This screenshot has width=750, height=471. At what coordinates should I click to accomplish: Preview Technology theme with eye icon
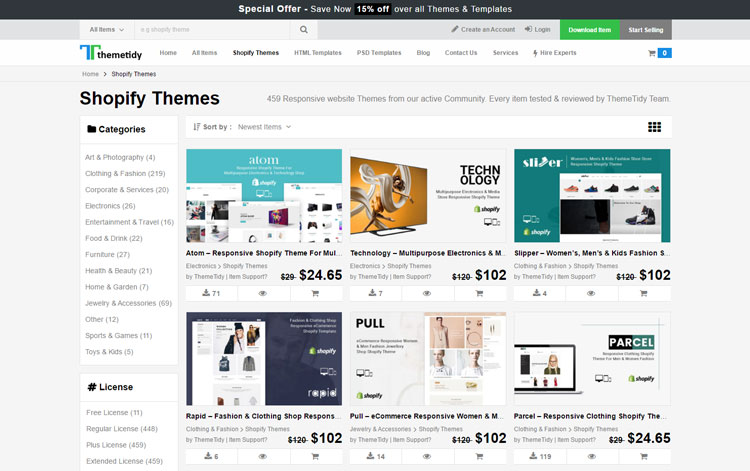coord(427,294)
